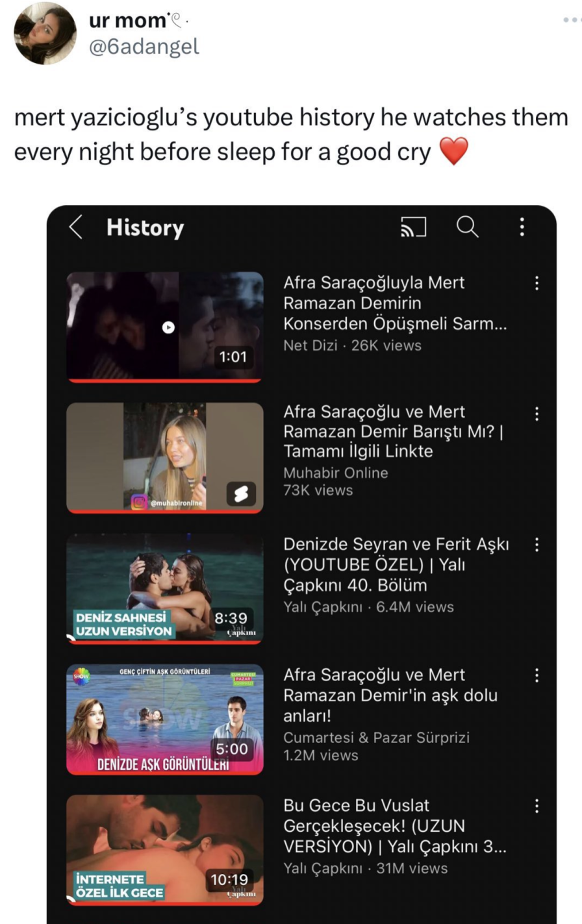The image size is (582, 924).
Task: Click the red progress bar under first thumbnail
Action: point(165,381)
